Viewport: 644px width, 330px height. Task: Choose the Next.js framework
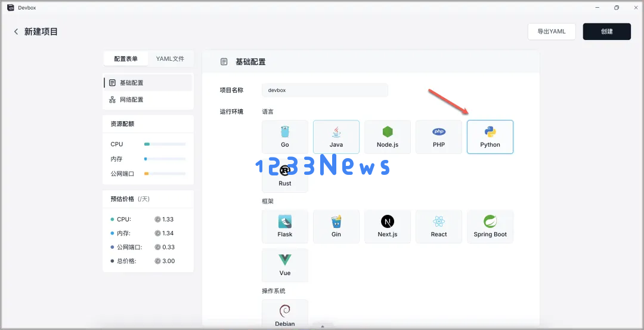pyautogui.click(x=388, y=226)
